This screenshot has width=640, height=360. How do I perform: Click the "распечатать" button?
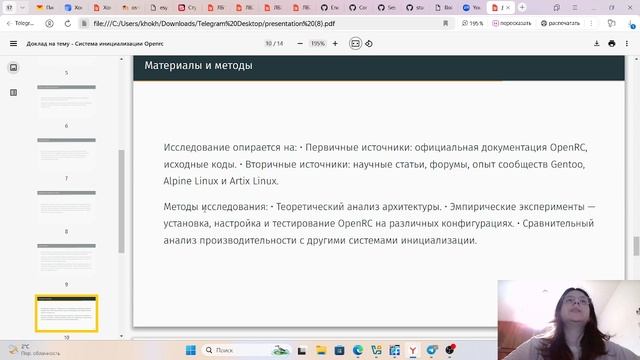tap(560, 24)
